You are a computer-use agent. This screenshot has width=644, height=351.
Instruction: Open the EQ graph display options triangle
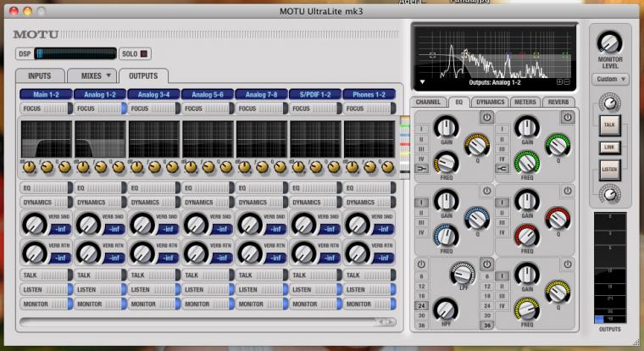(x=422, y=83)
